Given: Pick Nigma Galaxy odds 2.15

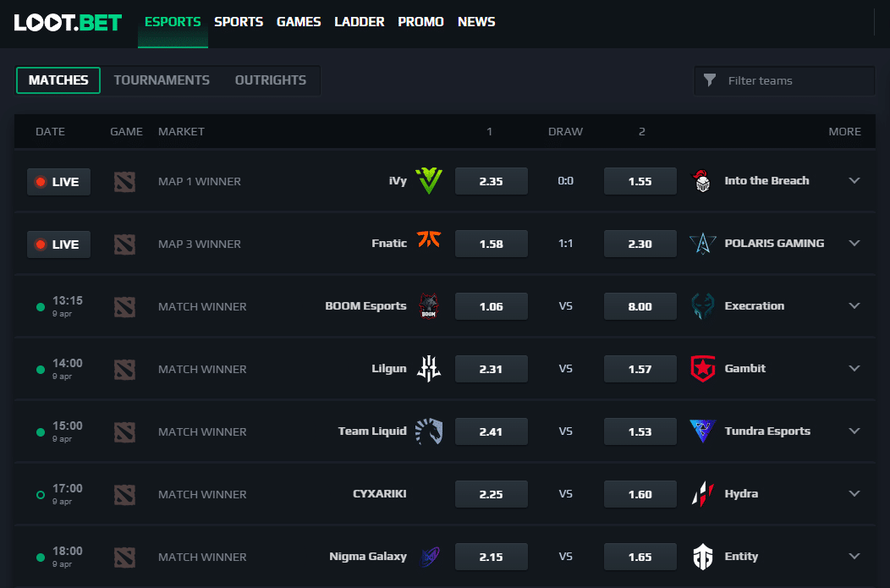Looking at the screenshot, I should click(492, 557).
